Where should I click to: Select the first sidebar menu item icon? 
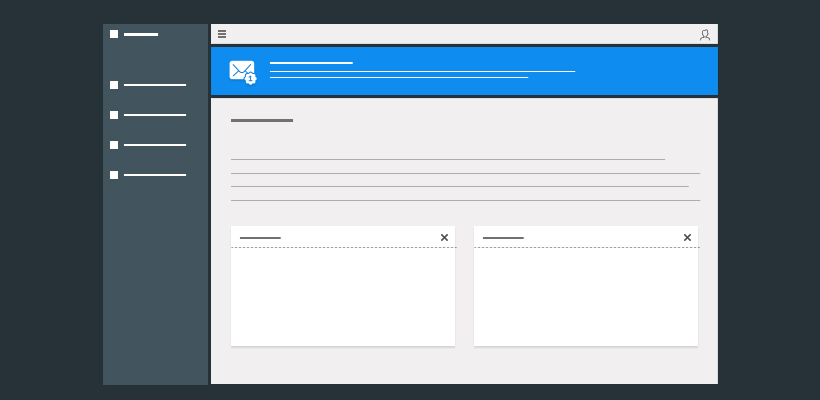coord(114,85)
